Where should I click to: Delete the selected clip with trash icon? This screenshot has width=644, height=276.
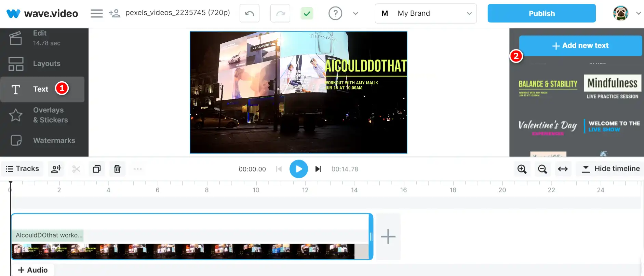[x=117, y=169]
